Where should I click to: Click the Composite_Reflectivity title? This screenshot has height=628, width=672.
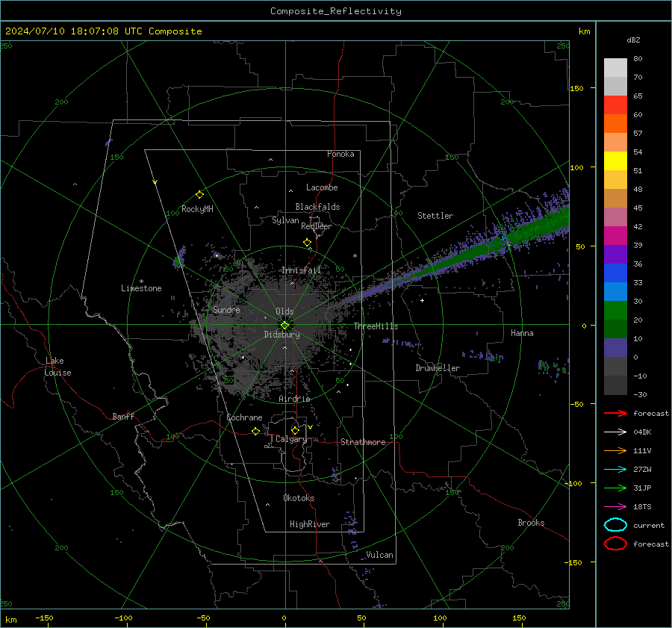click(336, 11)
